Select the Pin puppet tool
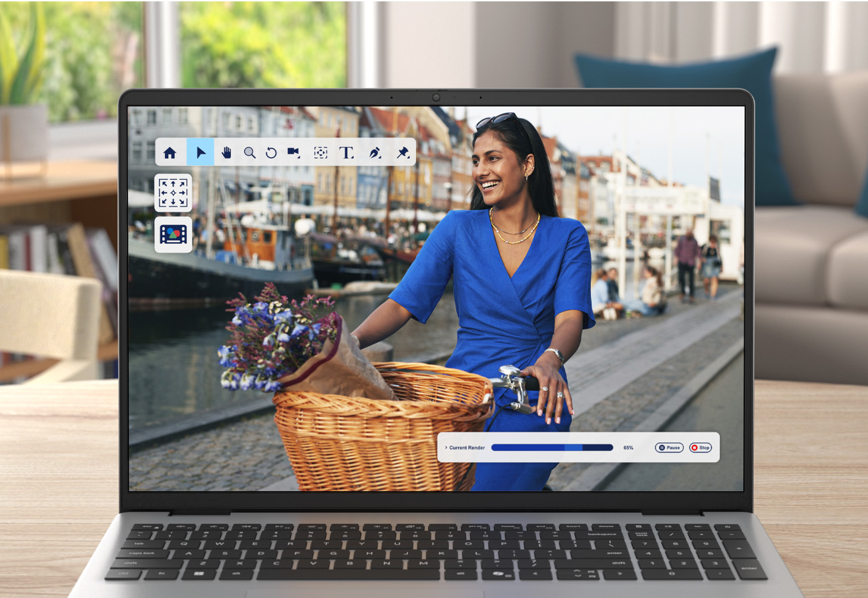Viewport: 868px width, 598px height. (x=402, y=152)
